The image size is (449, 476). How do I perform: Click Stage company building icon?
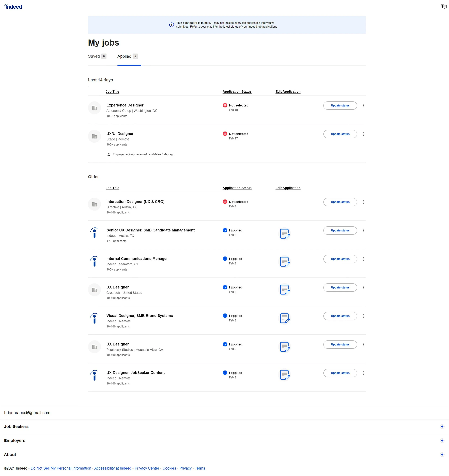(x=94, y=137)
